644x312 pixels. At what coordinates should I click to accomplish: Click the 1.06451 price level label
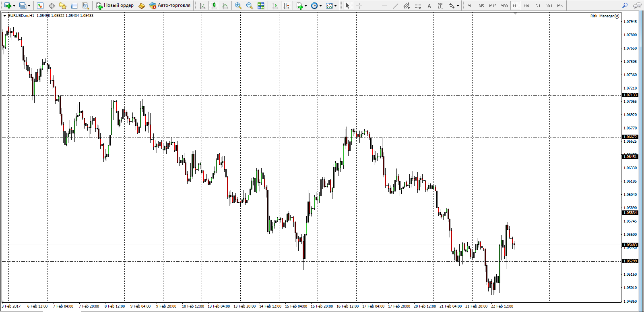[630, 156]
